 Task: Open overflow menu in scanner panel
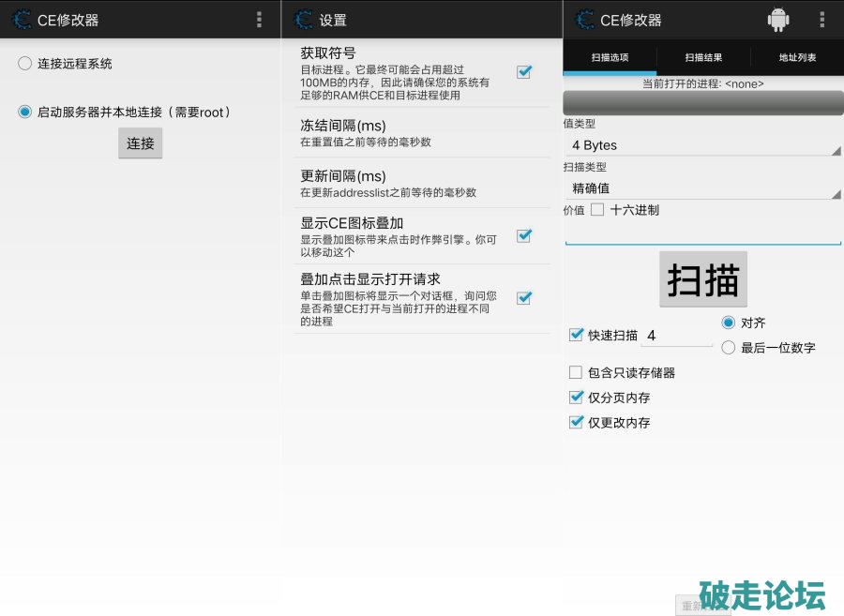[x=821, y=19]
